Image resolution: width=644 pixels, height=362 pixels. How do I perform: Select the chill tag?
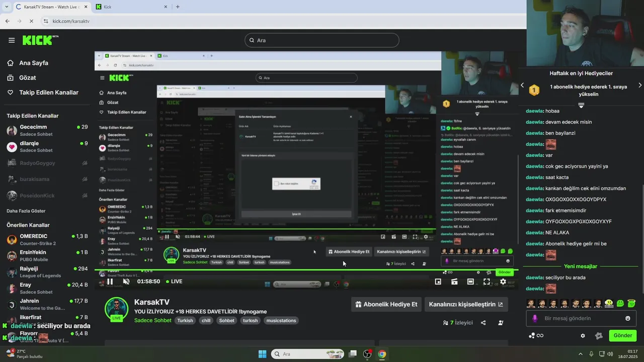tap(206, 320)
